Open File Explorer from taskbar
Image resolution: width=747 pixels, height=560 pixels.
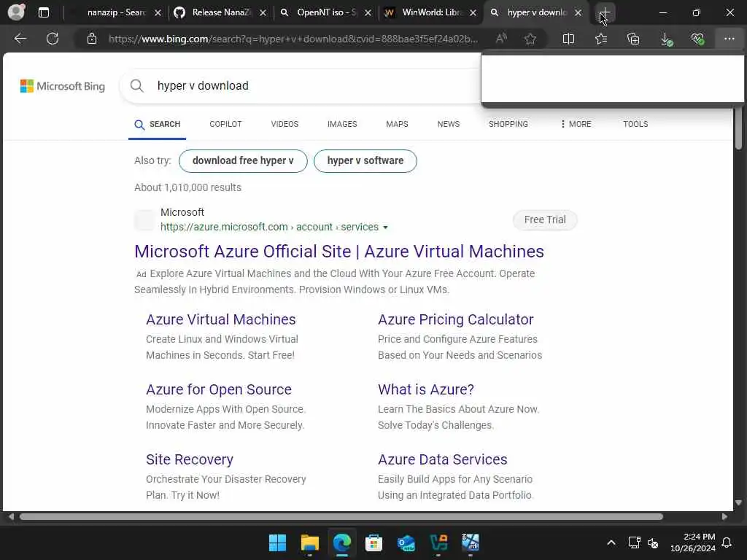[309, 542]
